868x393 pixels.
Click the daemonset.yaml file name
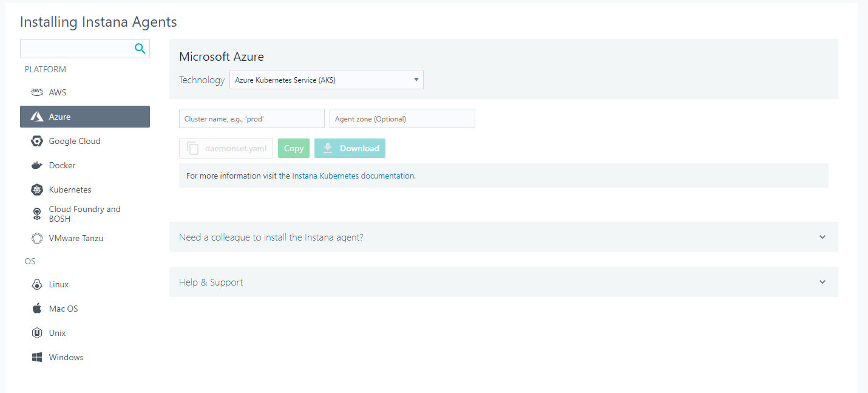tap(236, 148)
